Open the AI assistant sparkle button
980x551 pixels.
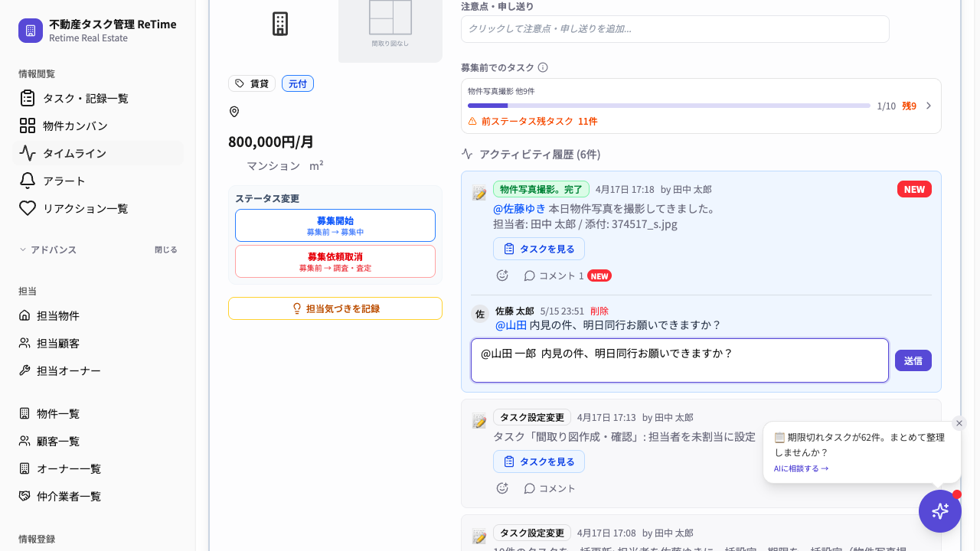[x=940, y=511]
